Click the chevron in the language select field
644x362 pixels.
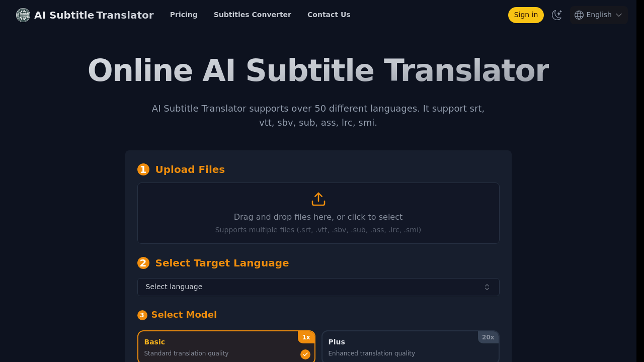[x=487, y=287]
